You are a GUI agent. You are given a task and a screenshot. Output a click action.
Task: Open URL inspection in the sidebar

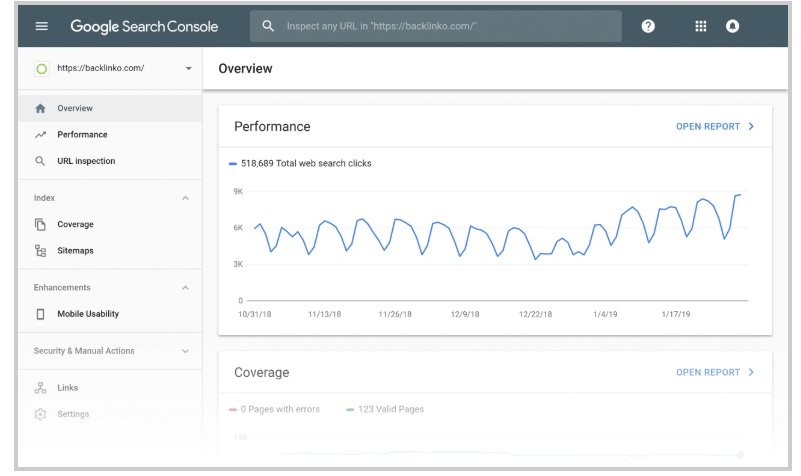coord(110,161)
